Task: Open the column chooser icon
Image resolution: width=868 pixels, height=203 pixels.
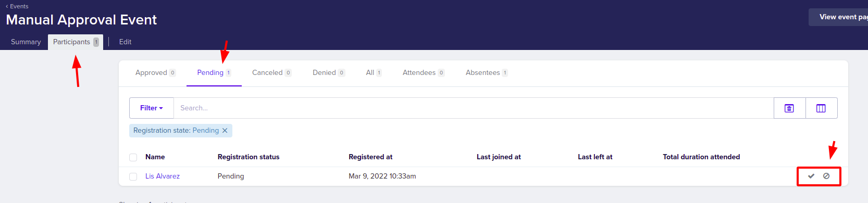Action: (x=821, y=108)
